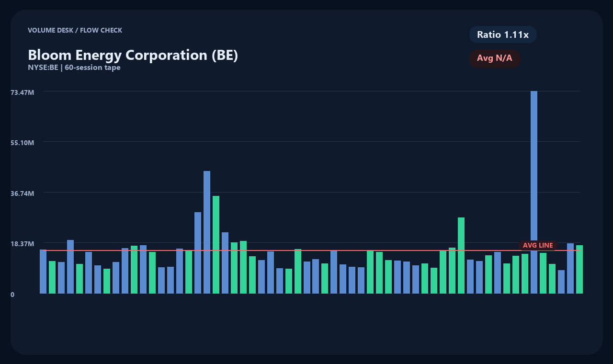Click the VOLUME DESK / FLOW CHECK header
This screenshot has height=364, width=613.
click(75, 30)
